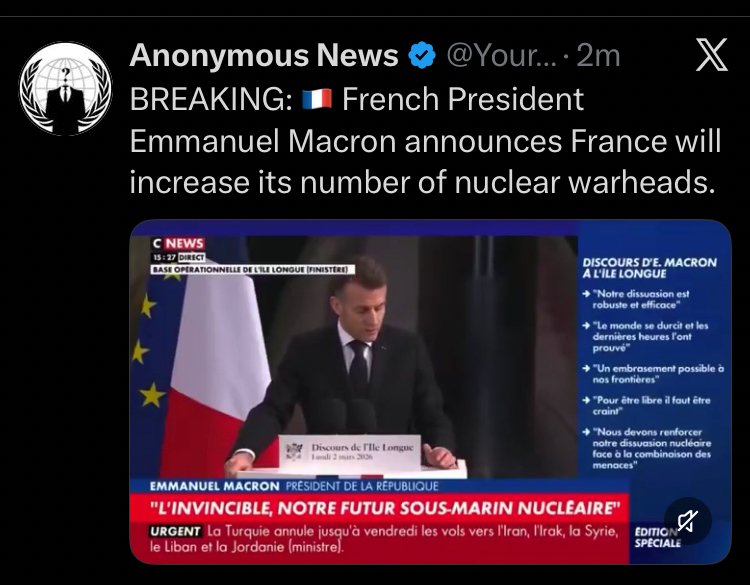This screenshot has height=585, width=750.
Task: Play the Macron speech video thumbnail
Action: click(x=430, y=392)
